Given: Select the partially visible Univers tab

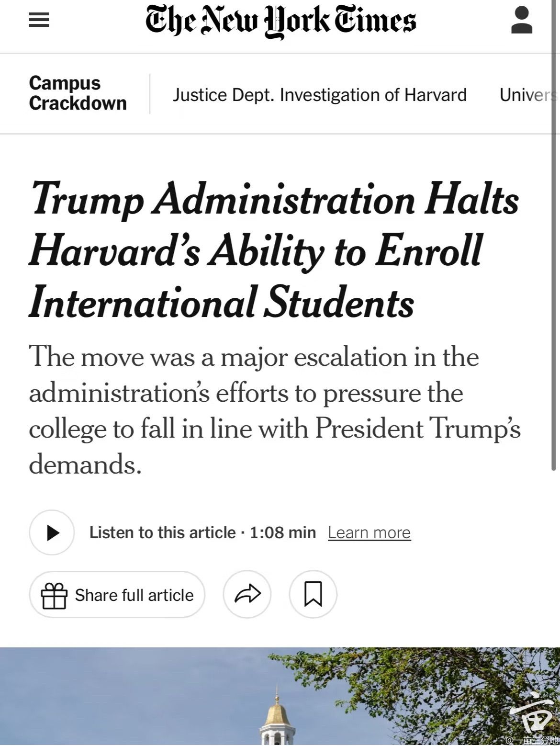Looking at the screenshot, I should click(x=528, y=95).
